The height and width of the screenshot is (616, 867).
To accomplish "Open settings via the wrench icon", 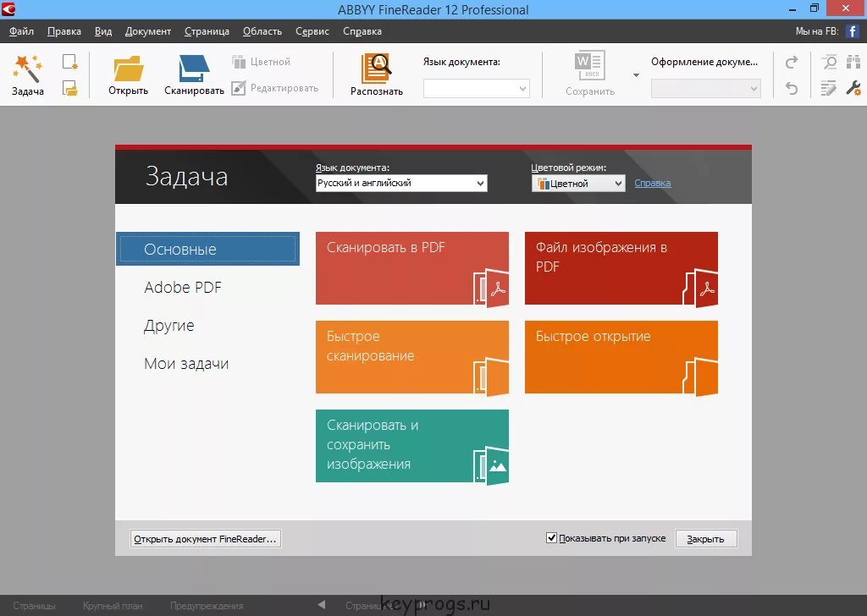I will (x=853, y=88).
